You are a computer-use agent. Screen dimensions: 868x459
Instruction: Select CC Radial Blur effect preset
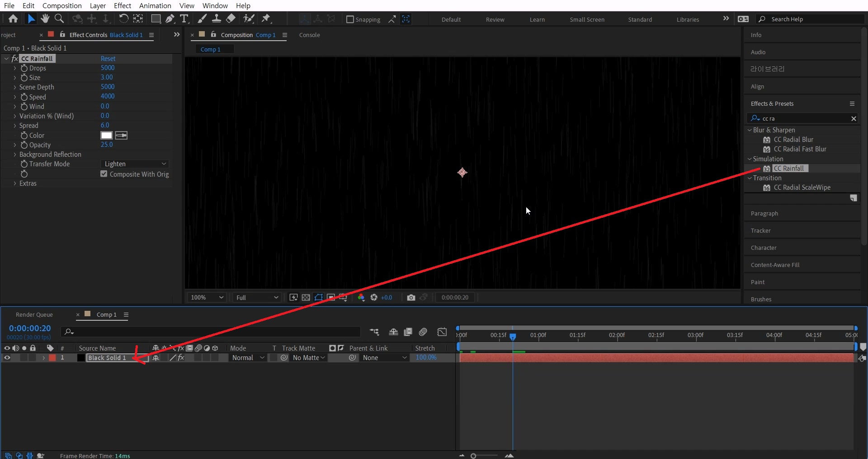click(793, 140)
